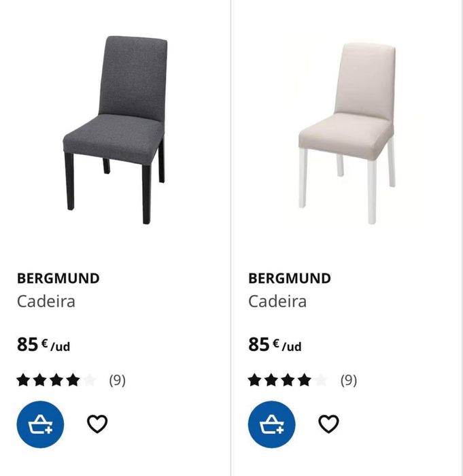The height and width of the screenshot is (476, 463).
Task: Click first filled star under the beige chair
Action: point(255,380)
